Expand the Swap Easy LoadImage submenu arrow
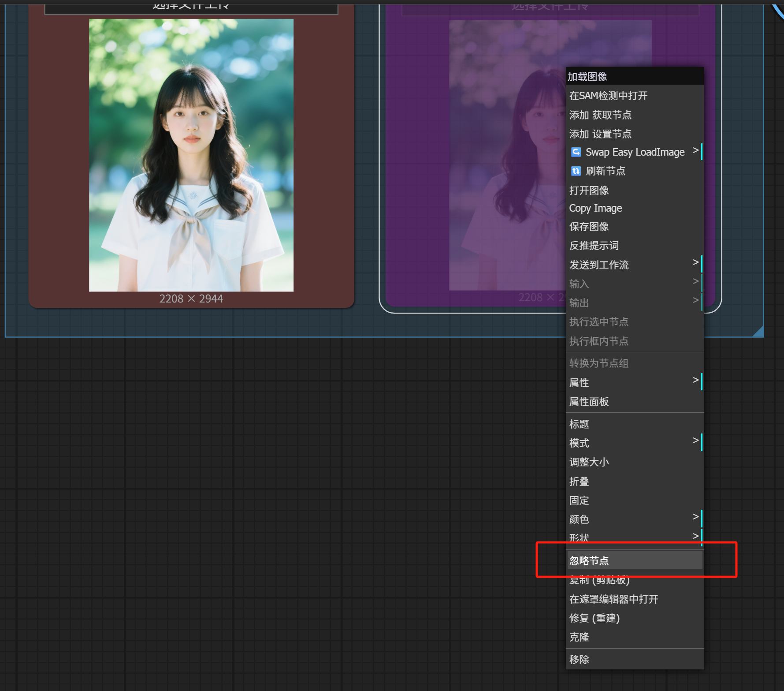This screenshot has width=784, height=691. click(695, 151)
